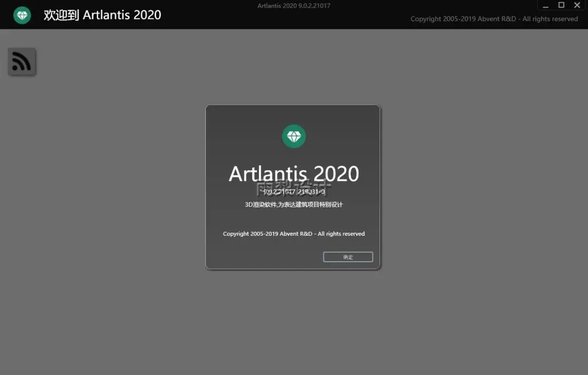Image resolution: width=588 pixels, height=375 pixels.
Task: Click the Artlantis 2020 9.0.2.21017 version text
Action: pos(293,5)
